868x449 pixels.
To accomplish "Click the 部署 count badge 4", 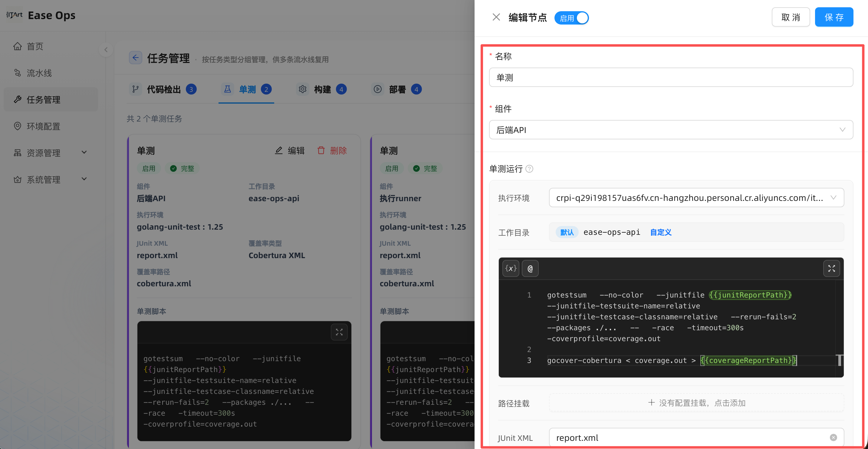I will point(416,89).
